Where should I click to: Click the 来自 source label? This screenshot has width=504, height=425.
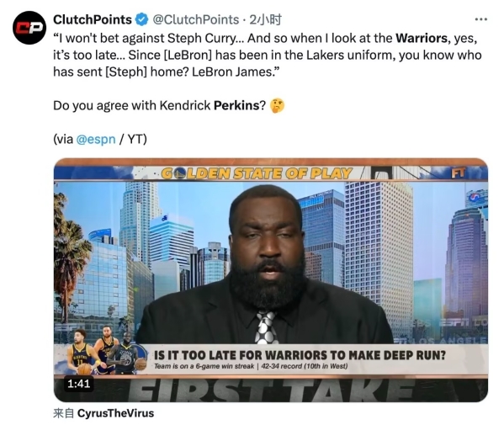coord(64,413)
